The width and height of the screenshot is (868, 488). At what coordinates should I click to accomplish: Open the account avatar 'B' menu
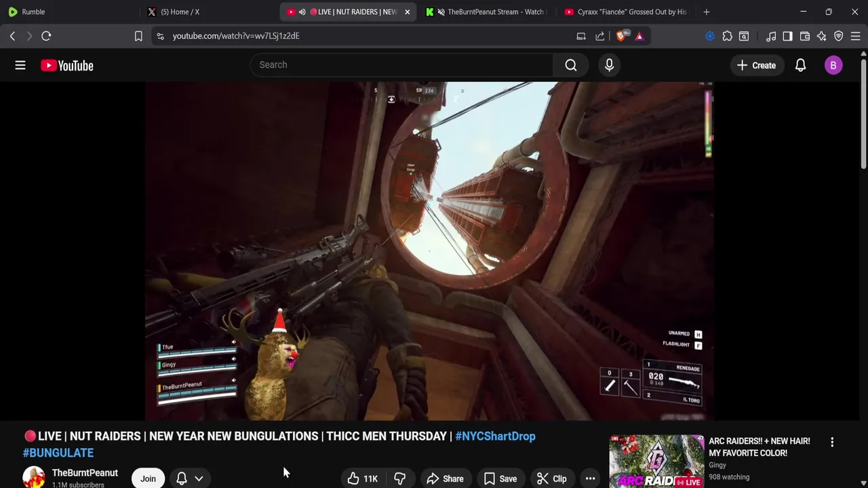[x=833, y=65]
